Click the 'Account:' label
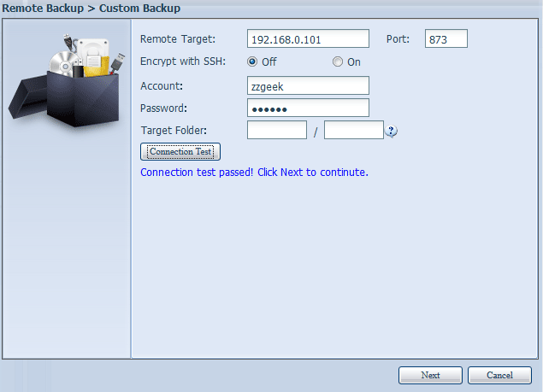The height and width of the screenshot is (392, 543). [x=162, y=85]
